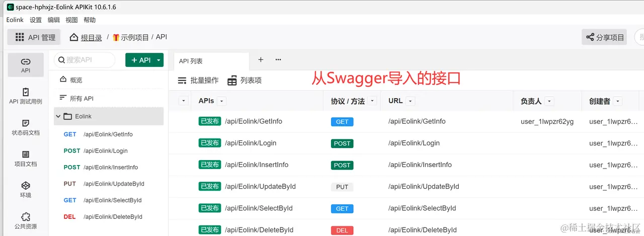Click the GET badge in GetInfo row
The height and width of the screenshot is (236, 644).
click(342, 122)
